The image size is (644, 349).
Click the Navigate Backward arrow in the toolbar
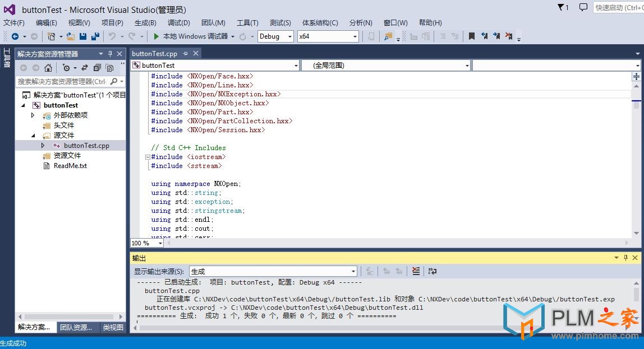[x=15, y=36]
